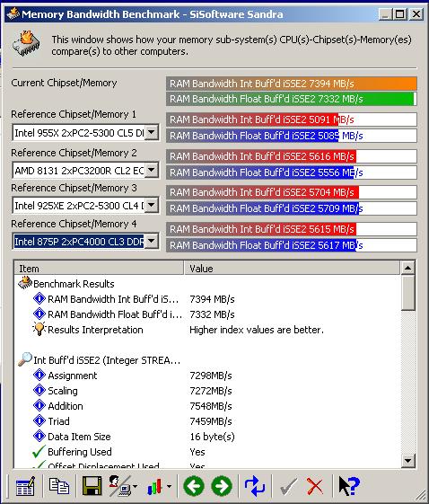429x504 pixels.
Task: Click the blue diamond icon beside Data Item Size
Action: (x=39, y=437)
